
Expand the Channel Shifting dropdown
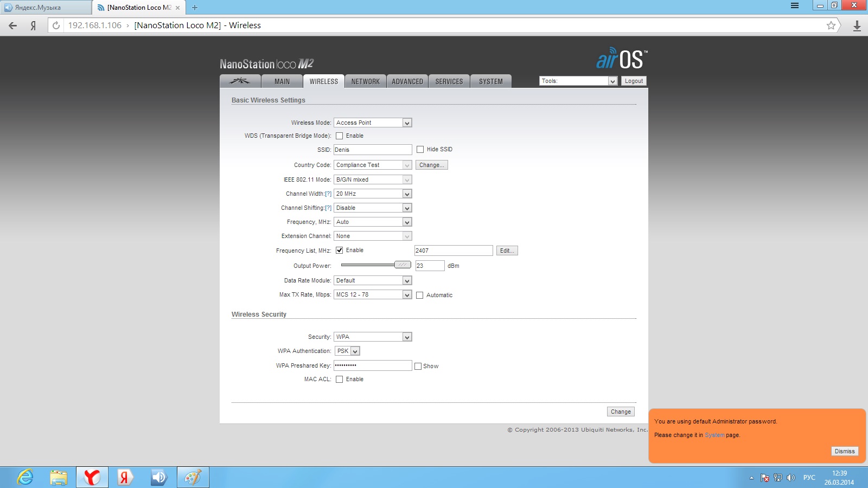tap(373, 208)
